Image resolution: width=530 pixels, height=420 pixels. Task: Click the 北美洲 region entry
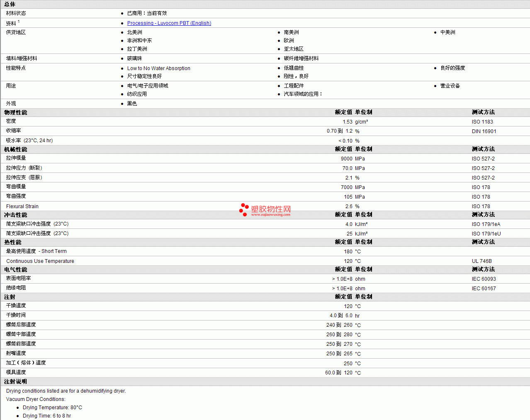(135, 32)
